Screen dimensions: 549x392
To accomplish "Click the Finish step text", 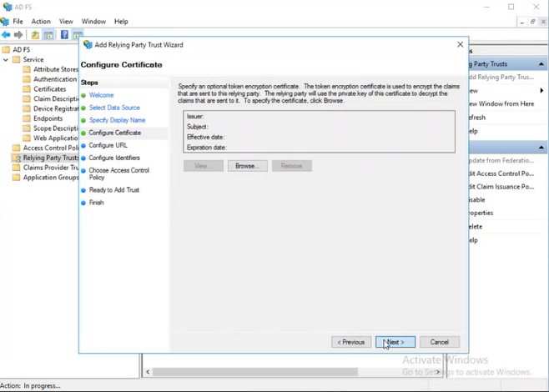I will pyautogui.click(x=96, y=203).
